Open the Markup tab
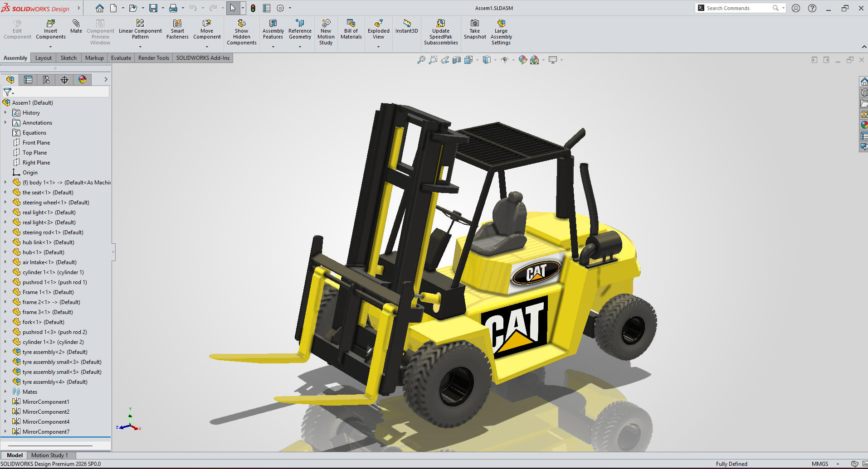 (94, 58)
